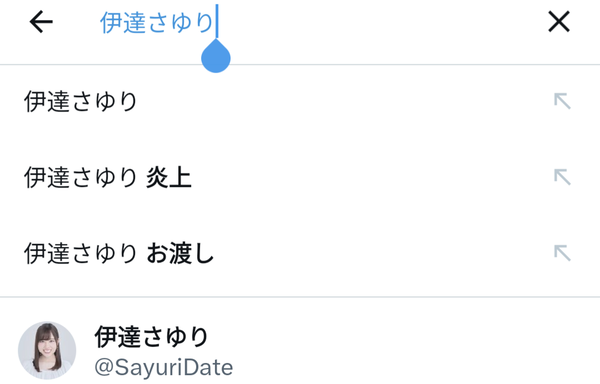
Task: Tap empty area of first suggestion row
Action: pyautogui.click(x=344, y=102)
